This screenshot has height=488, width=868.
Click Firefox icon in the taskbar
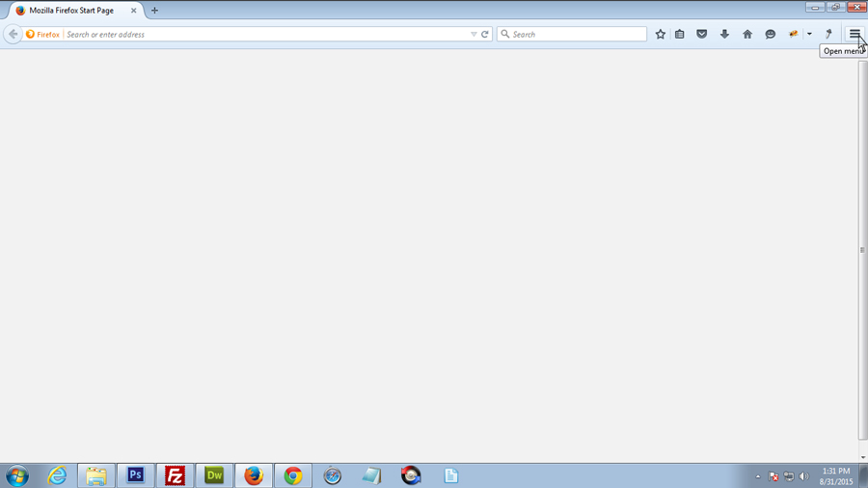pos(254,475)
